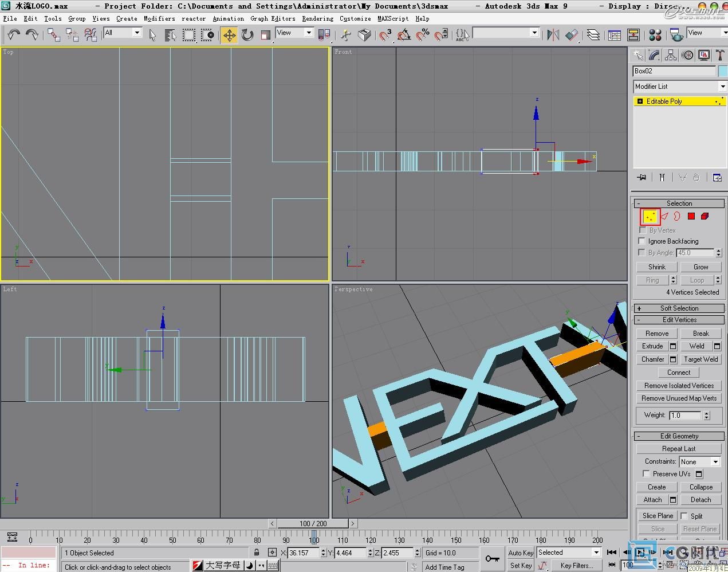Open Select by Name list icon

click(171, 35)
